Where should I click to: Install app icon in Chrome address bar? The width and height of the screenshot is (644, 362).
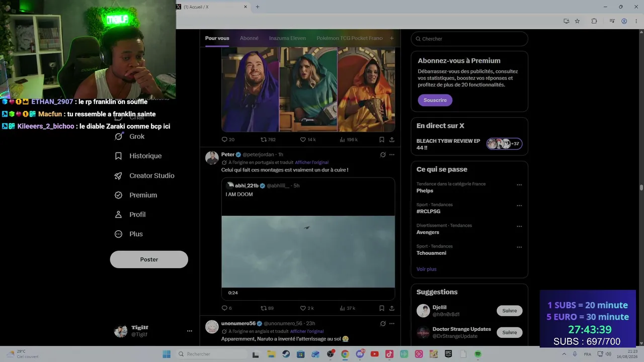(x=566, y=21)
